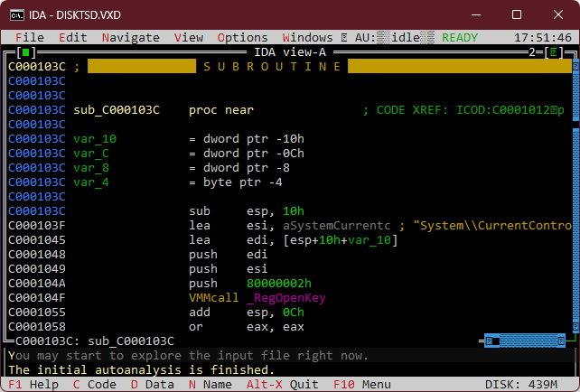Open the File menu
This screenshot has width=580, height=392.
[x=30, y=38]
